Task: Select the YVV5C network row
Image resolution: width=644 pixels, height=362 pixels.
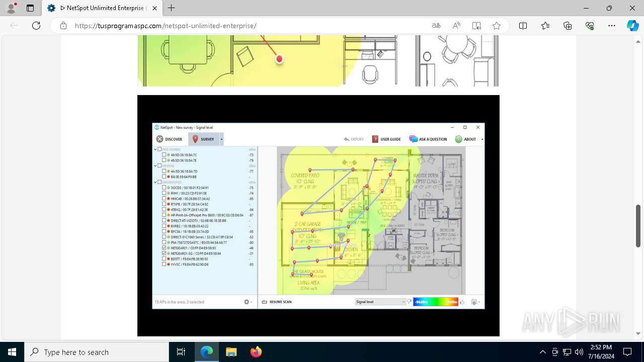Action: pyautogui.click(x=205, y=264)
